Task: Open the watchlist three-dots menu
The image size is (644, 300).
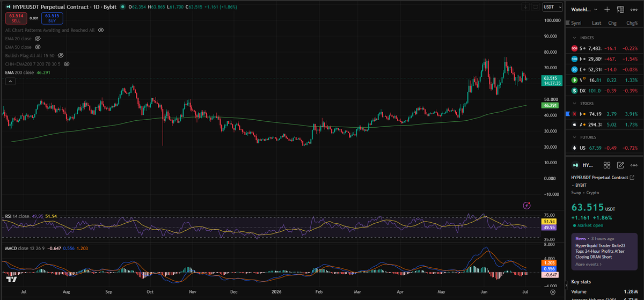Action: click(634, 9)
